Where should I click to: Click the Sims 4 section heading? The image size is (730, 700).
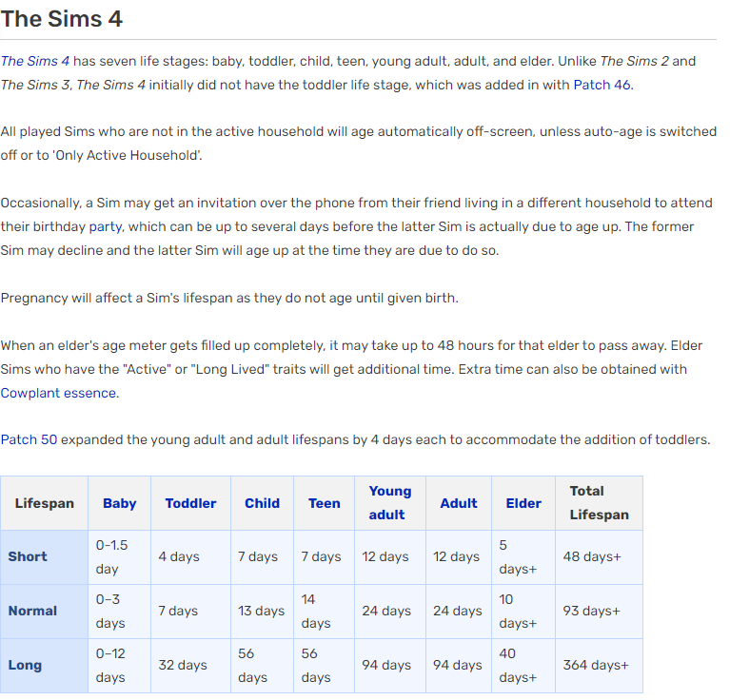tap(62, 19)
